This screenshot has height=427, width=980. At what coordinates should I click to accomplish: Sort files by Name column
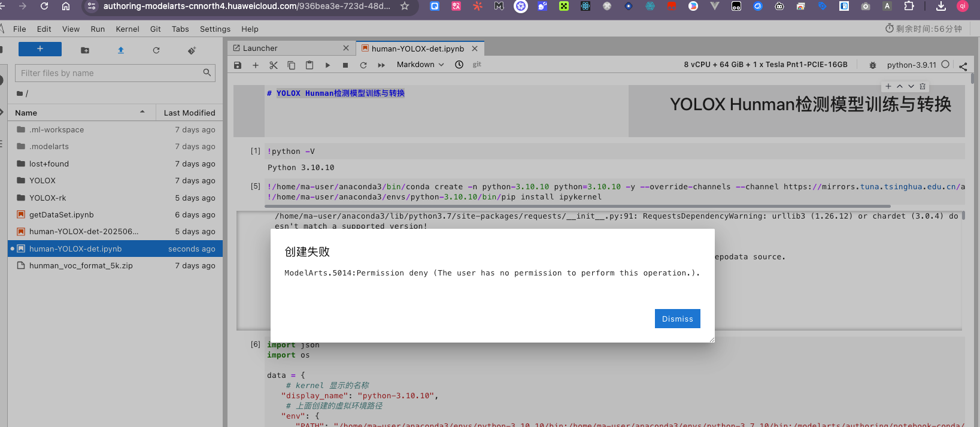tap(81, 113)
